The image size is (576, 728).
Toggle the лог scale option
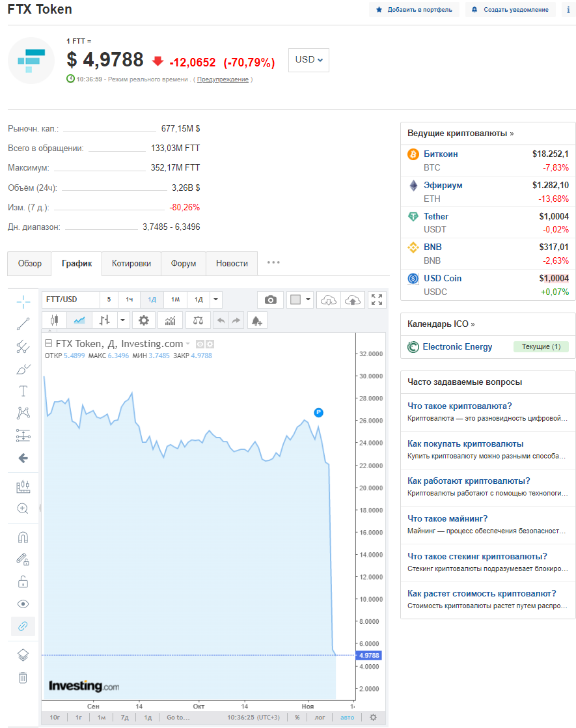320,717
